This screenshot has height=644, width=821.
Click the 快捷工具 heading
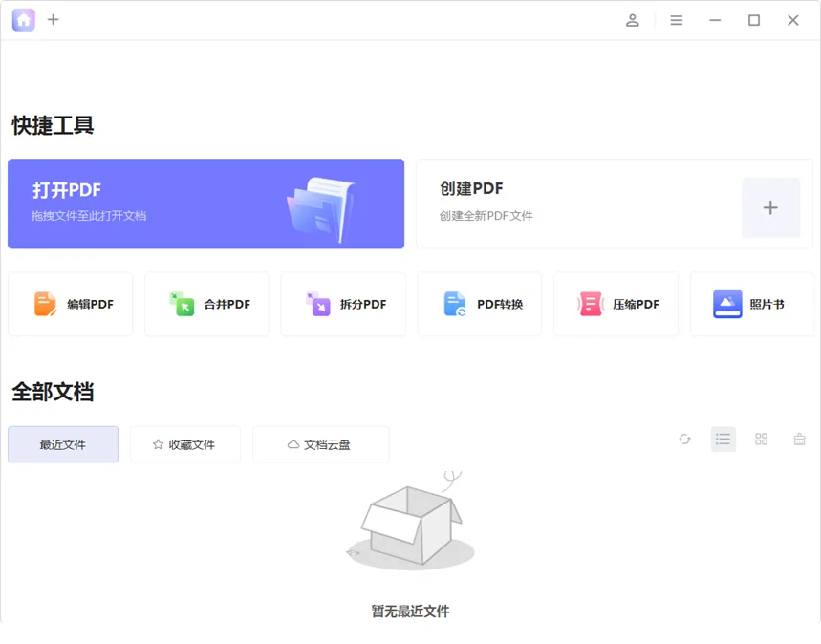tap(53, 126)
